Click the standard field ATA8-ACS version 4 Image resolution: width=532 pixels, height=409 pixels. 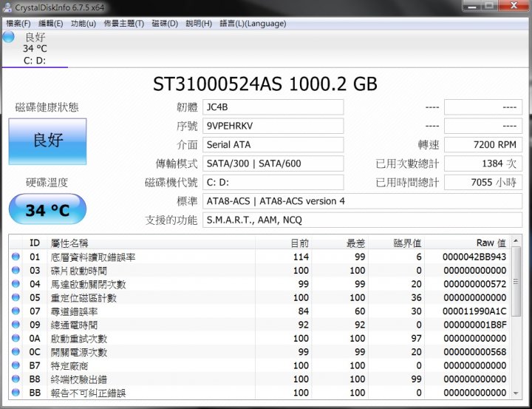coord(362,201)
